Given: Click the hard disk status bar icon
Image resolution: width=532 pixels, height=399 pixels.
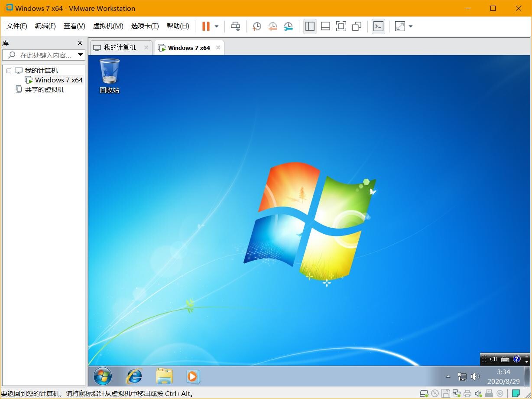Looking at the screenshot, I should 424,394.
